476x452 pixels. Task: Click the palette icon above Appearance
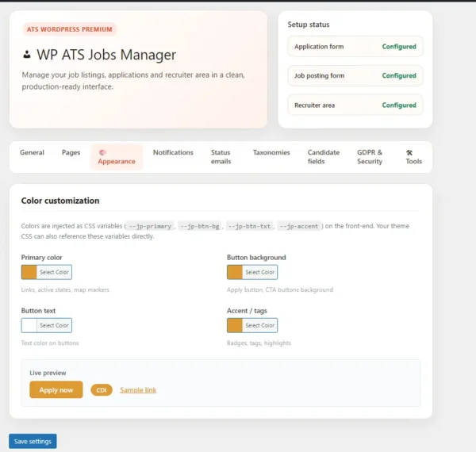pyautogui.click(x=102, y=152)
